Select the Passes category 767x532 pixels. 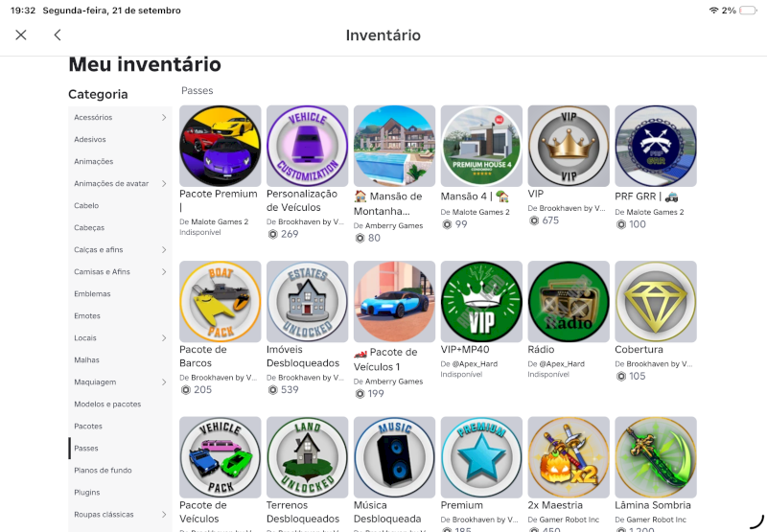86,448
